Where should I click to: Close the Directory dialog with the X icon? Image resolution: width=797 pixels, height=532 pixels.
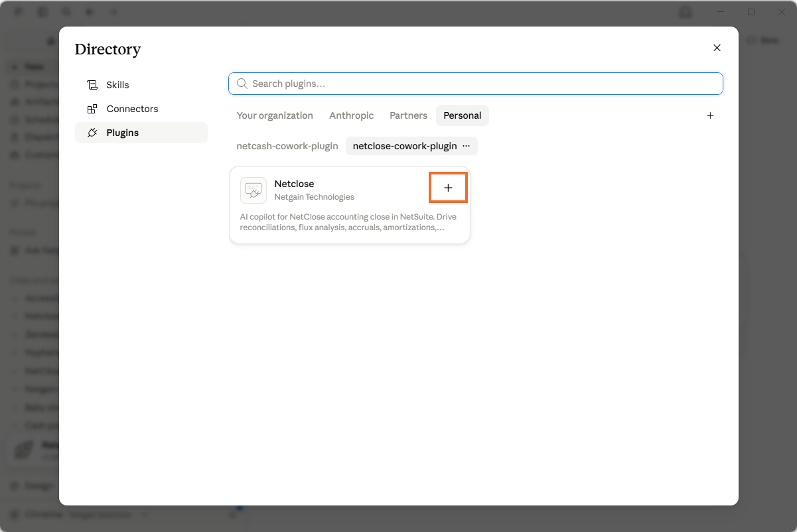click(717, 48)
